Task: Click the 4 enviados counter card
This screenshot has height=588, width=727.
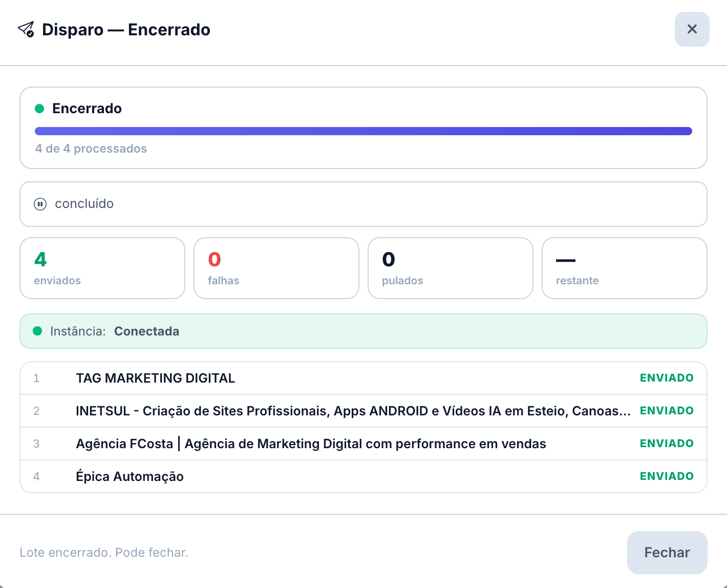Action: coord(102,268)
